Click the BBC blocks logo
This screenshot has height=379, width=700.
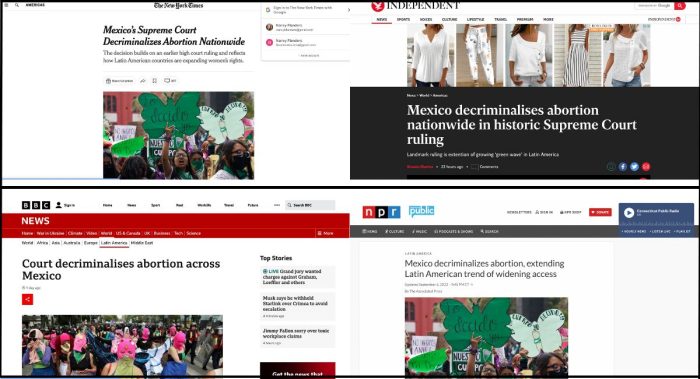(36, 205)
